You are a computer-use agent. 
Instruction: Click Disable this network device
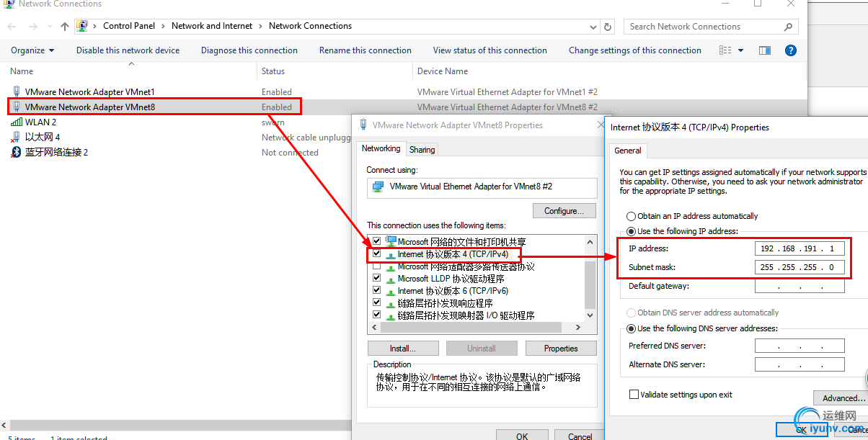coord(128,50)
